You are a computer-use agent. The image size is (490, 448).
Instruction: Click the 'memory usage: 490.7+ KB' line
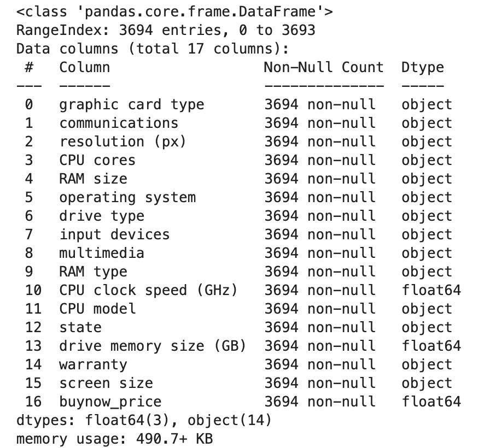[x=114, y=439]
